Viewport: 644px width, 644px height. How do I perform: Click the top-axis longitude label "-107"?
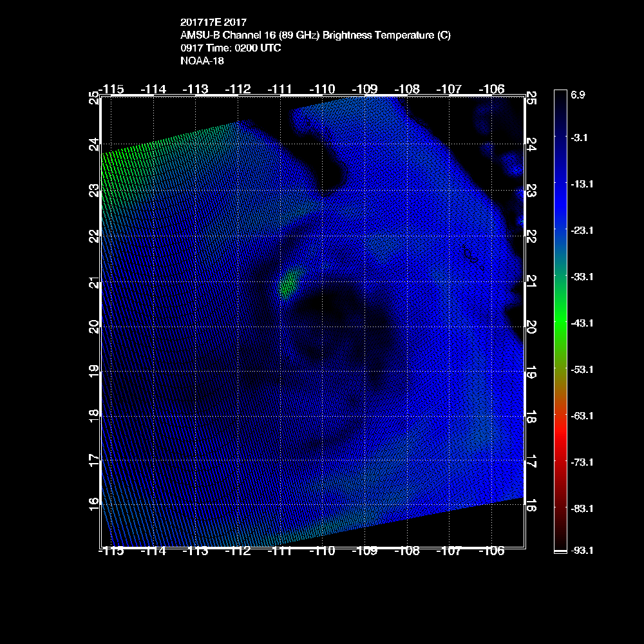click(x=449, y=89)
